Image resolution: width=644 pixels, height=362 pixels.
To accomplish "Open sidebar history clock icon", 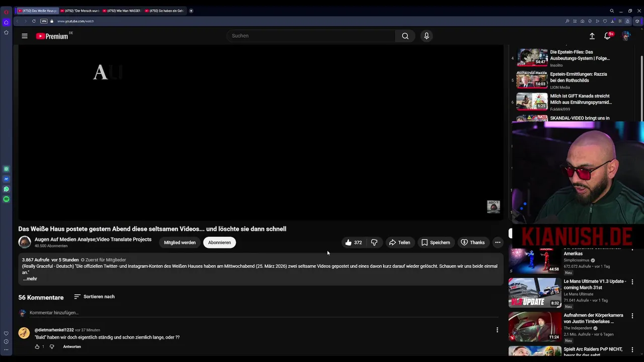I will coord(6,341).
